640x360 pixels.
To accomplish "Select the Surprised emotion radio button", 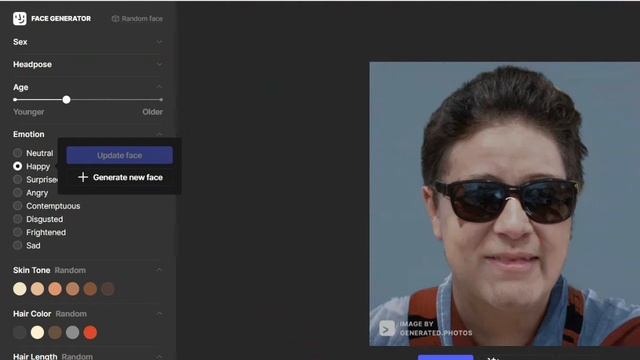I will (17, 179).
